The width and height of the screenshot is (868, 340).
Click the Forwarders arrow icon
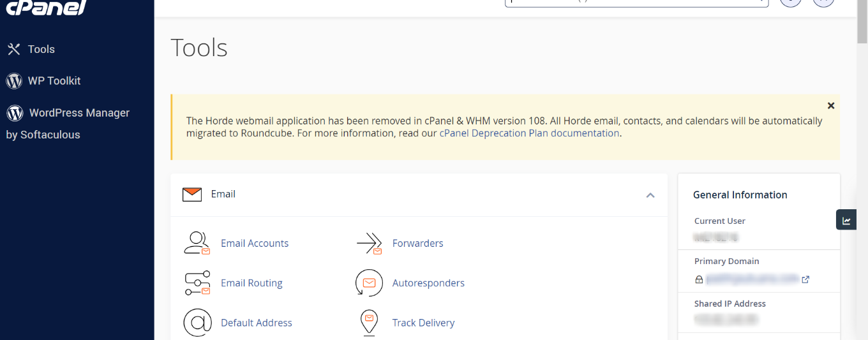pos(369,243)
